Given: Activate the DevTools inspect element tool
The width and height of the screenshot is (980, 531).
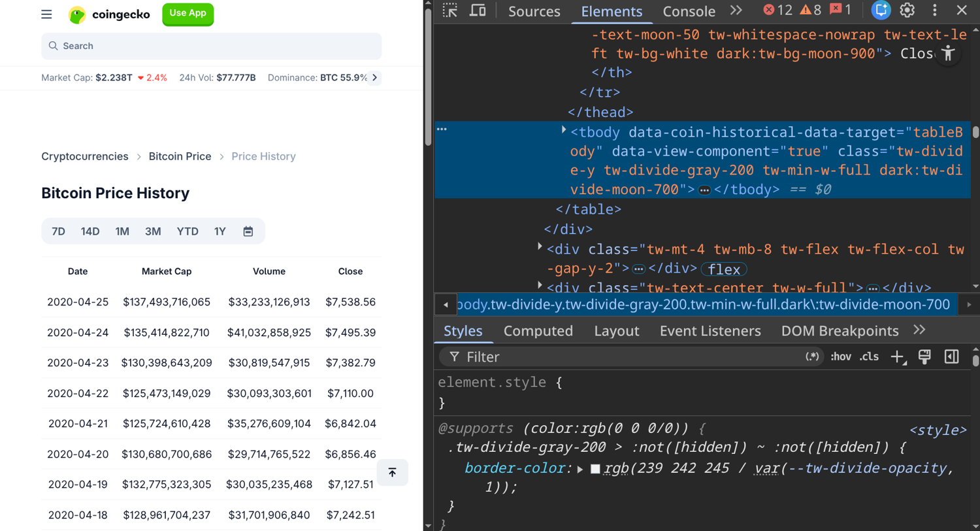Looking at the screenshot, I should (x=449, y=10).
